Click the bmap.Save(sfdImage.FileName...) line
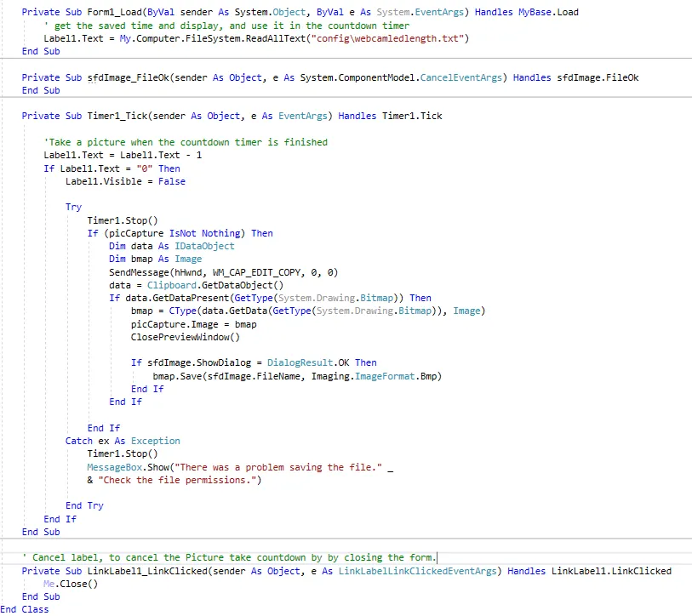The image size is (692, 616). click(297, 376)
